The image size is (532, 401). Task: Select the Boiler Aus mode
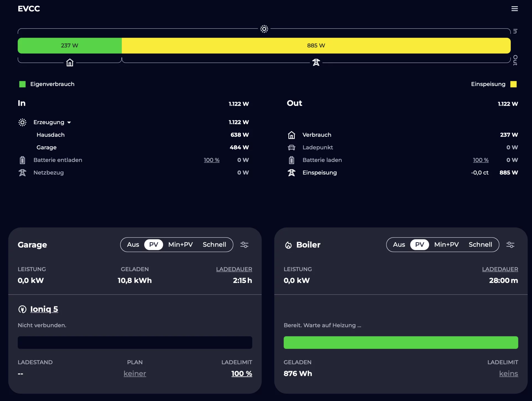(399, 245)
